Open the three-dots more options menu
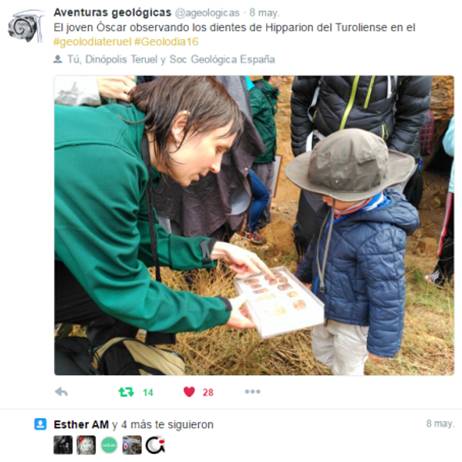The height and width of the screenshot is (462, 462). [252, 392]
